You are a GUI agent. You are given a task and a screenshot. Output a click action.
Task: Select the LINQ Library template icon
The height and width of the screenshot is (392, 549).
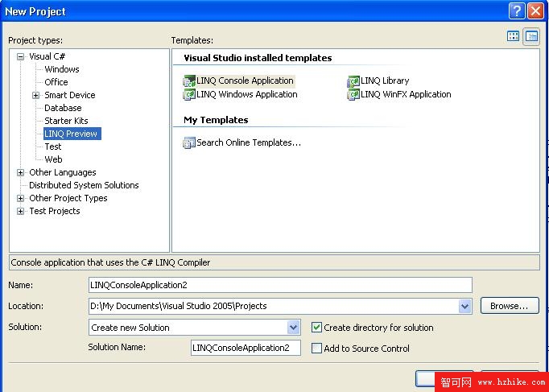[x=353, y=81]
